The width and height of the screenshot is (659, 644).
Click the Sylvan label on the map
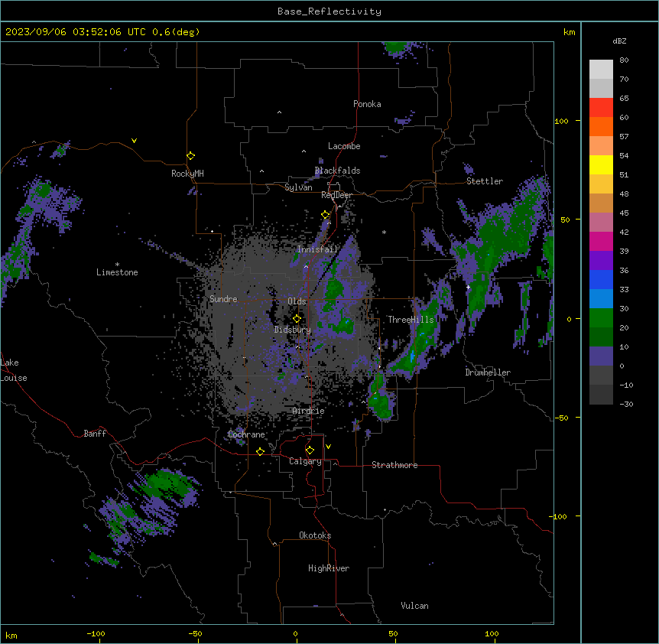pos(298,187)
